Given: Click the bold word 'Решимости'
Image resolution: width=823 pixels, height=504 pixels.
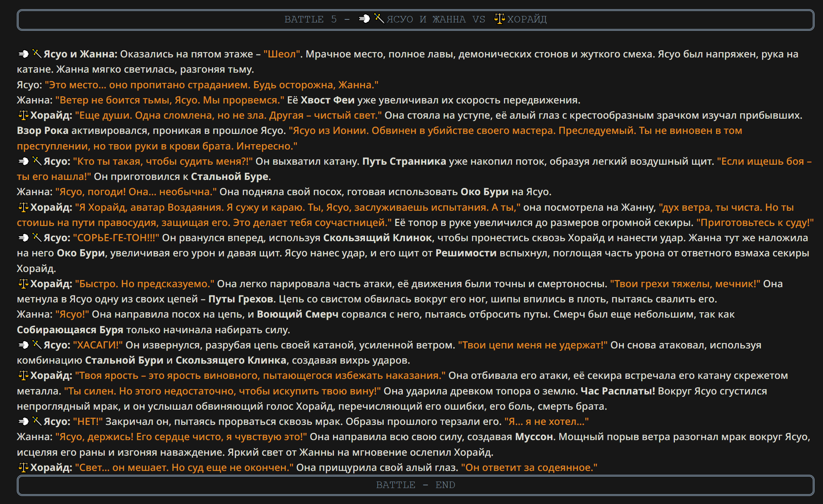Looking at the screenshot, I should tap(466, 253).
